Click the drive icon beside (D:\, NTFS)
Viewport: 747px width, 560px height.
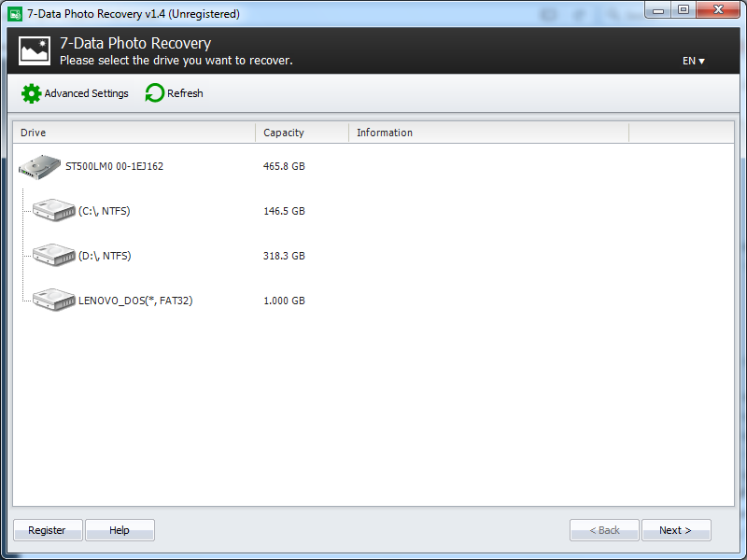coord(53,255)
